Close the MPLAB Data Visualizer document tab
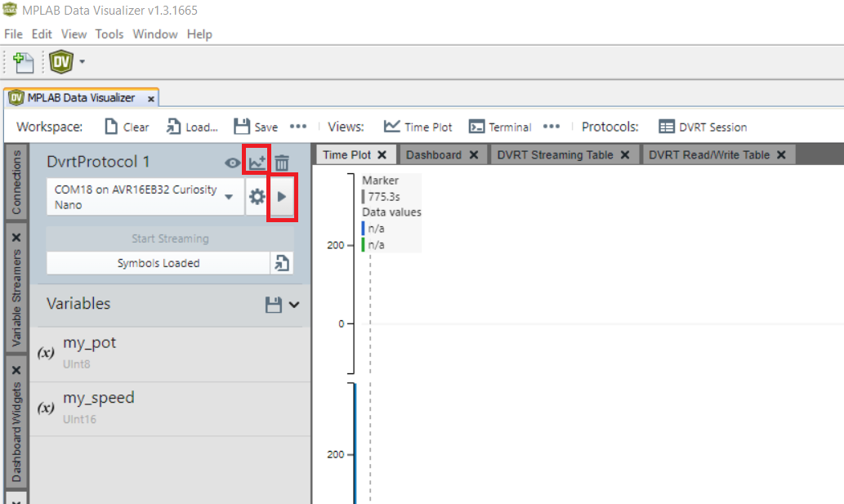The image size is (844, 504). pyautogui.click(x=151, y=99)
